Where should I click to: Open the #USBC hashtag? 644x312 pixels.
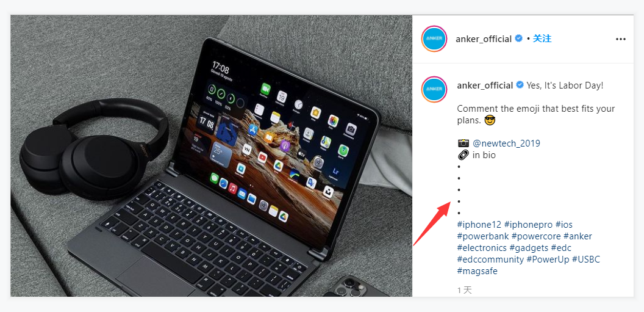tap(586, 259)
